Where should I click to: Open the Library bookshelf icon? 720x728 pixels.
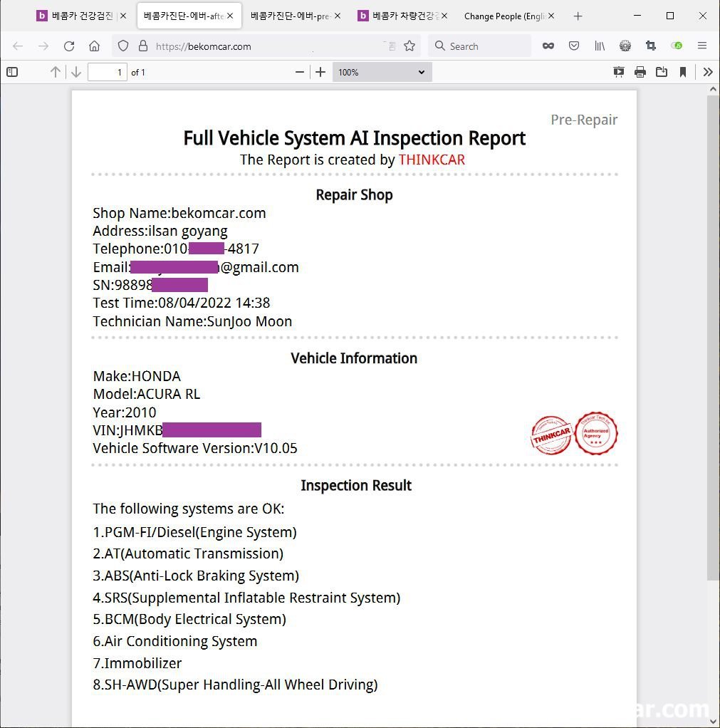600,46
